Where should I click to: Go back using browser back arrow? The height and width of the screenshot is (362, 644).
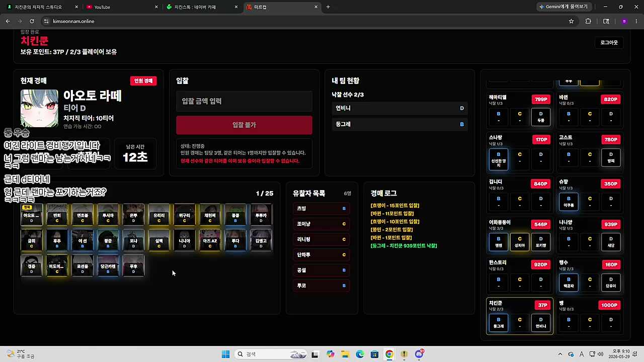point(8,21)
